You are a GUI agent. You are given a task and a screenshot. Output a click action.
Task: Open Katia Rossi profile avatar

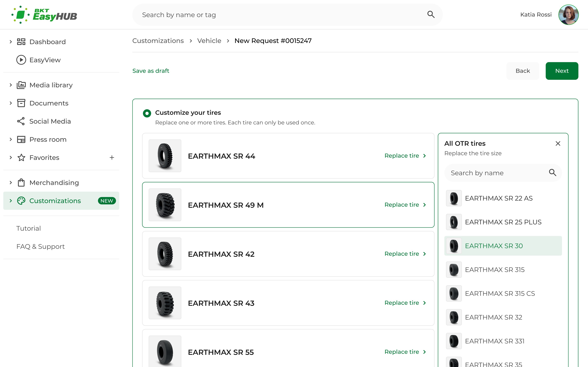pyautogui.click(x=568, y=15)
